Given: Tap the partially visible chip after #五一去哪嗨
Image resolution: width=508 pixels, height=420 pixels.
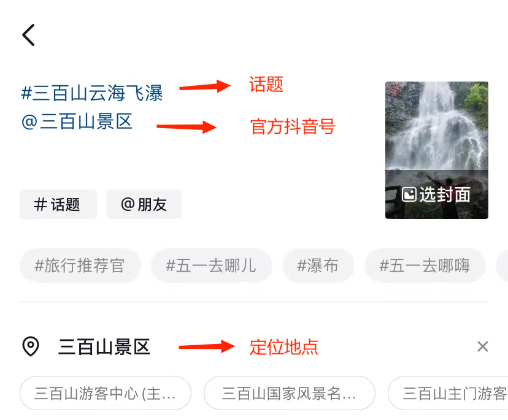Looking at the screenshot, I should [503, 266].
